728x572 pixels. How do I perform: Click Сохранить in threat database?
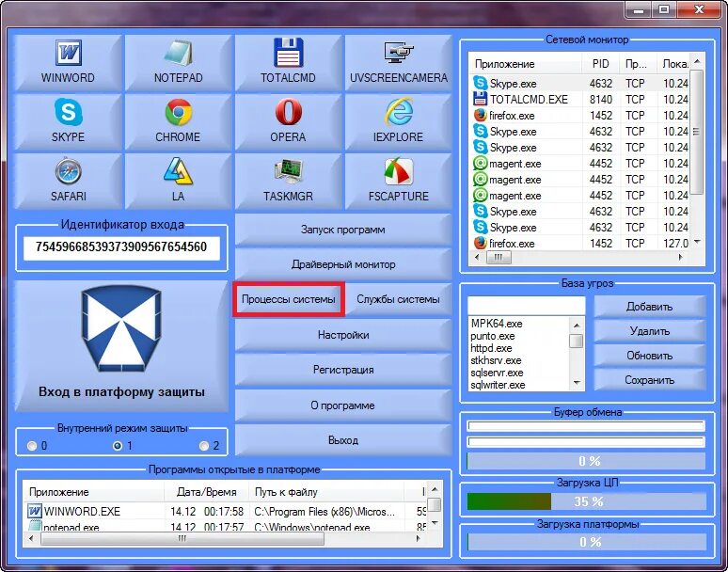650,380
